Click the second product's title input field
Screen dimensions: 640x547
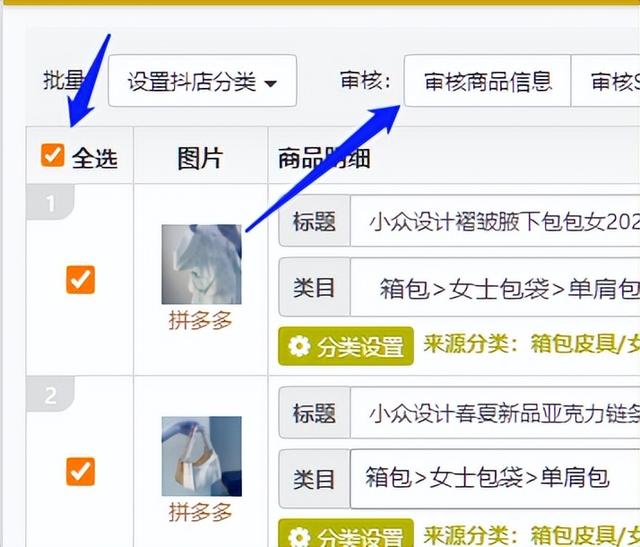(495, 413)
